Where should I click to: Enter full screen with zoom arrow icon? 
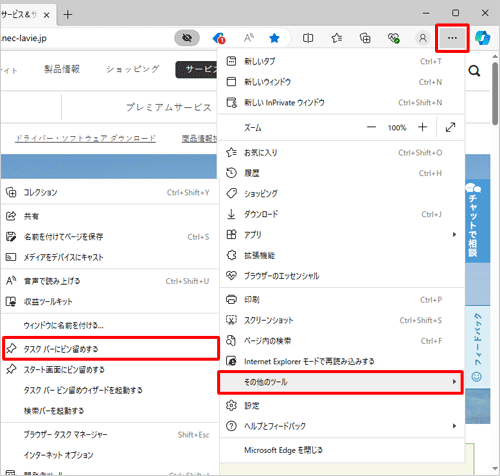[450, 127]
